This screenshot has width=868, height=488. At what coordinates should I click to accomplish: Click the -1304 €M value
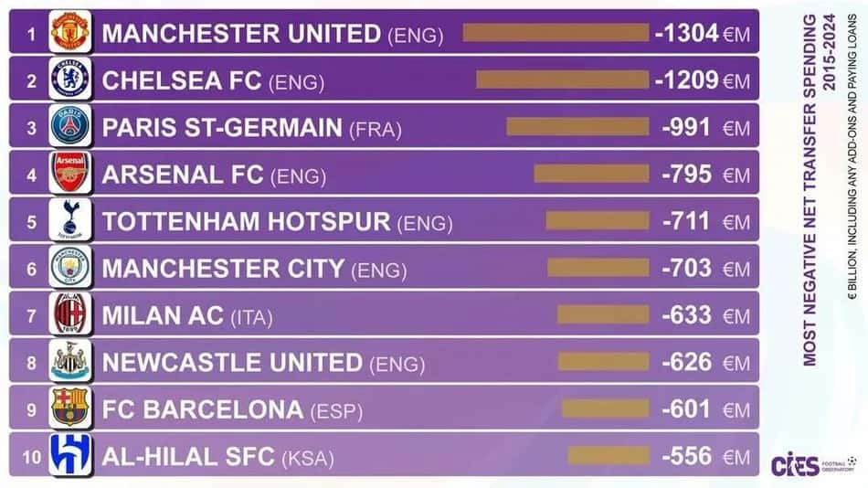(702, 33)
